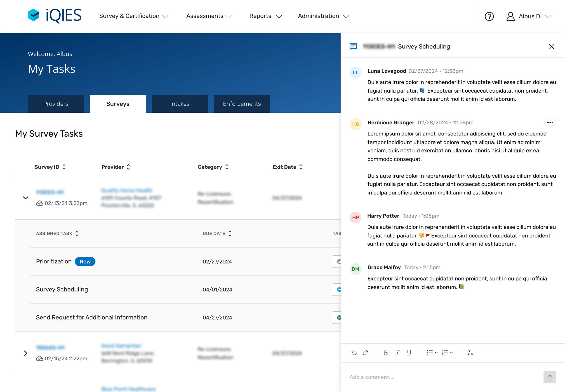This screenshot has height=392, width=565.
Task: Open bulleted list dropdown
Action: 432,353
